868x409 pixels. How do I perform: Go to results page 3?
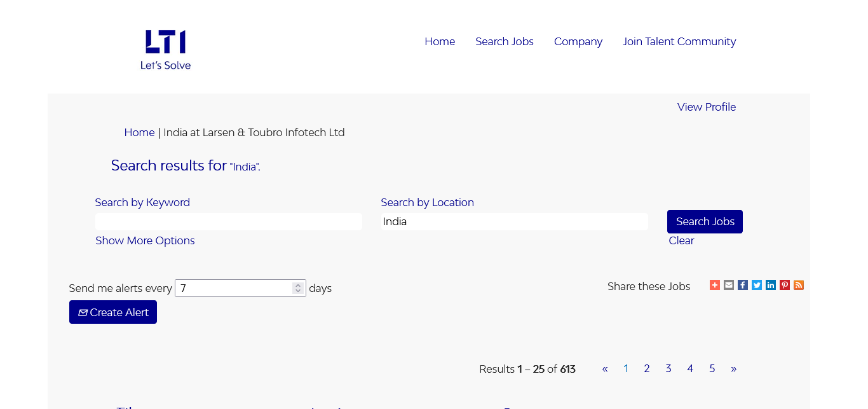coord(668,369)
